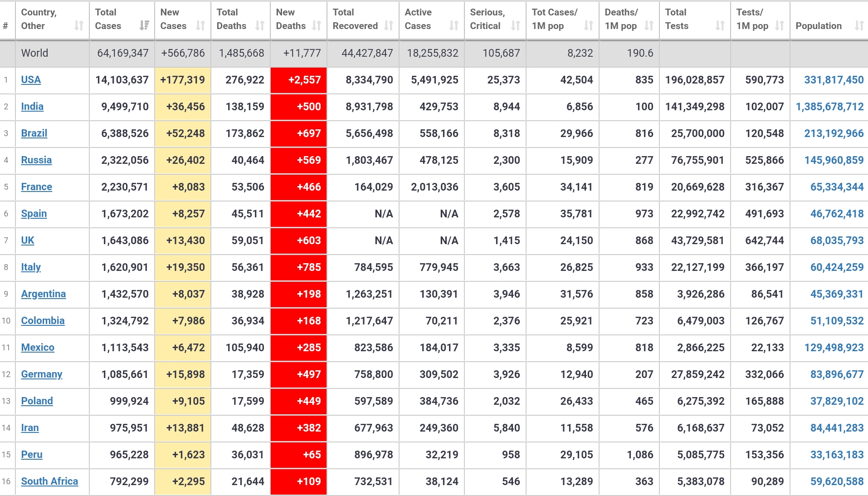
Task: Select World total cases 64,169,347
Action: coord(123,53)
